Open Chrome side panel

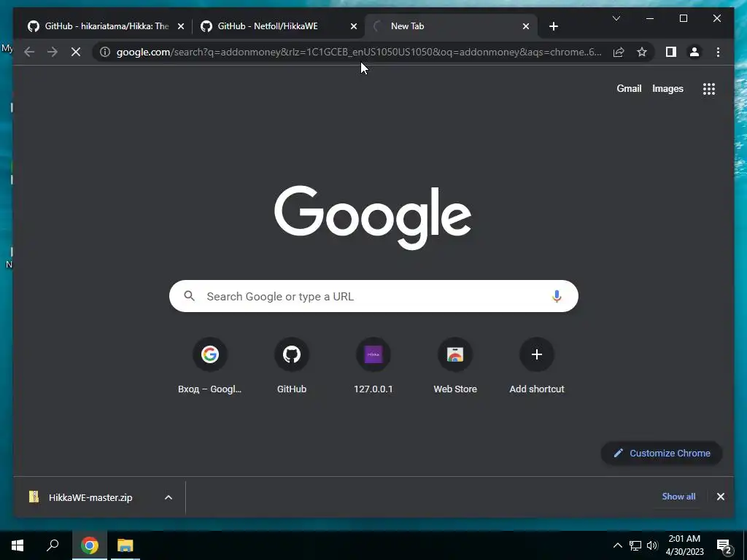point(671,52)
